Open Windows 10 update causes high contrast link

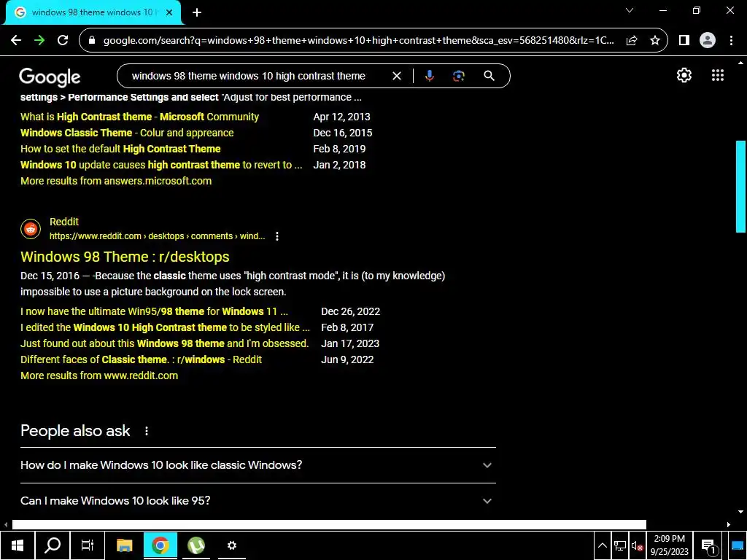point(161,165)
